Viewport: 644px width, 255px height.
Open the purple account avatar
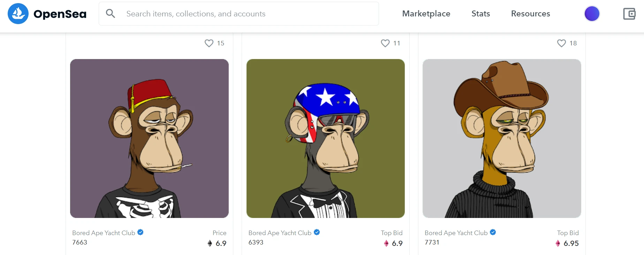(592, 14)
